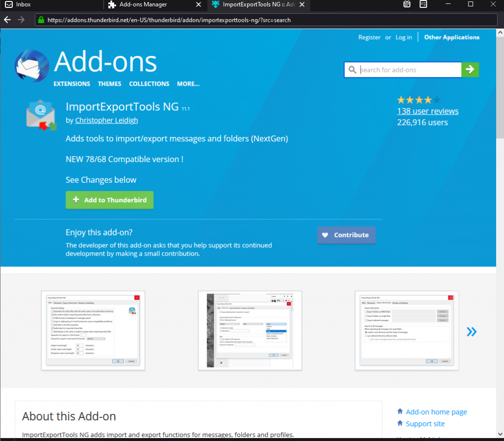Go back using the back arrow
This screenshot has width=504, height=441.
pyautogui.click(x=7, y=20)
